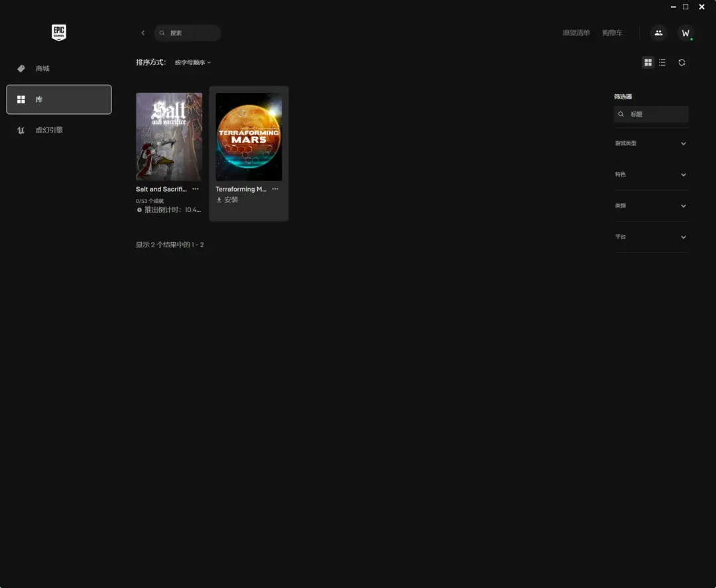The height and width of the screenshot is (588, 716).
Task: Open the 按字母顺序 sort dropdown
Action: pyautogui.click(x=193, y=62)
